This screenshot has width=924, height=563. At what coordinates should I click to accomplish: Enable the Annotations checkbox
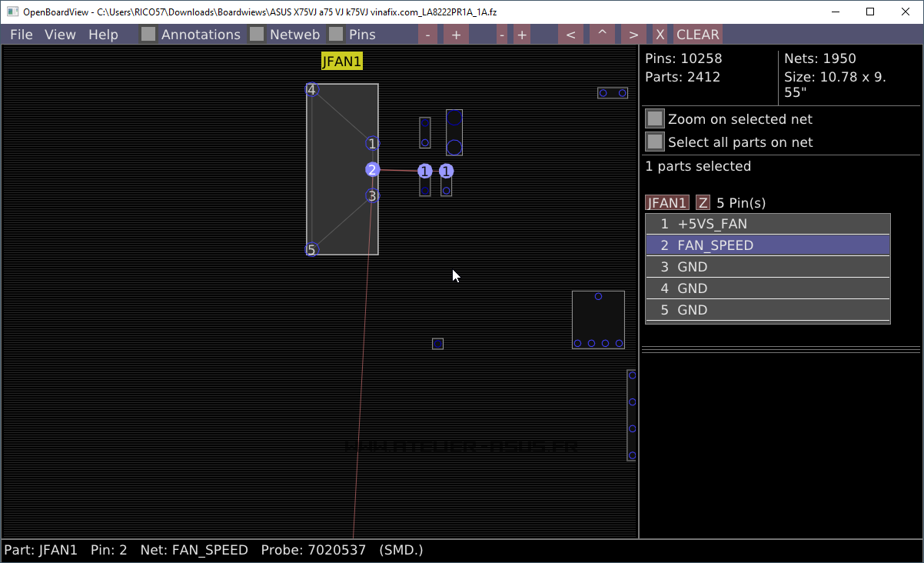148,35
